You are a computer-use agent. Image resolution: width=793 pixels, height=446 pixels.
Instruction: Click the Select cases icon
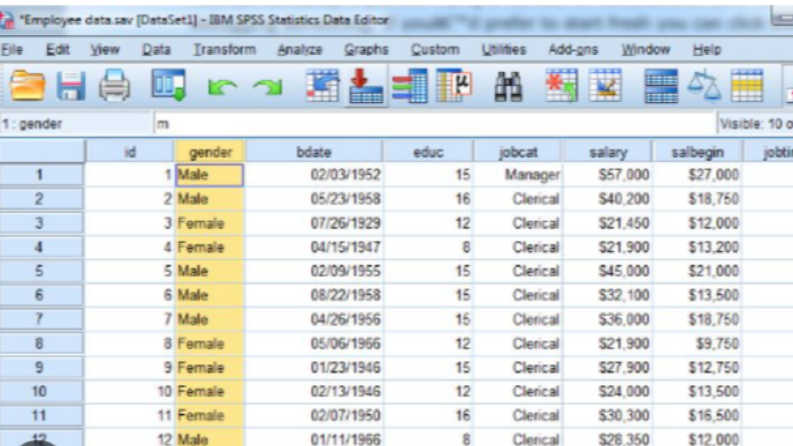coord(747,85)
